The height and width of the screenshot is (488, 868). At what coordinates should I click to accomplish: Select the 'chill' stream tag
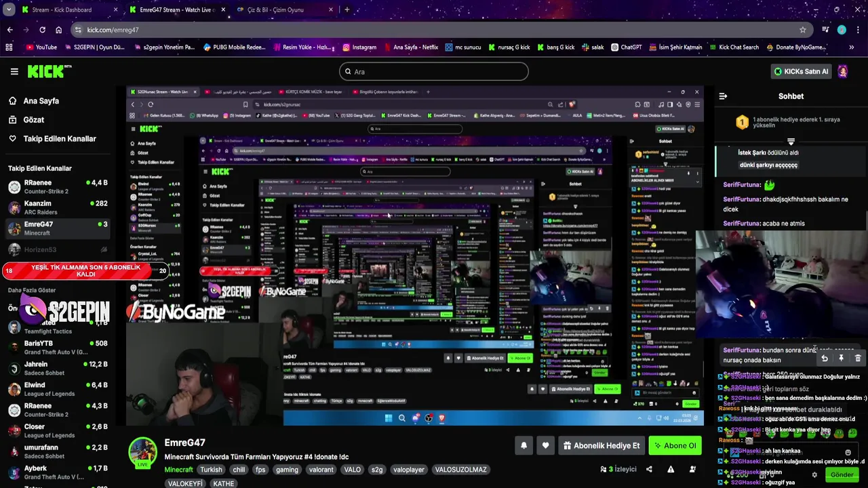click(238, 470)
